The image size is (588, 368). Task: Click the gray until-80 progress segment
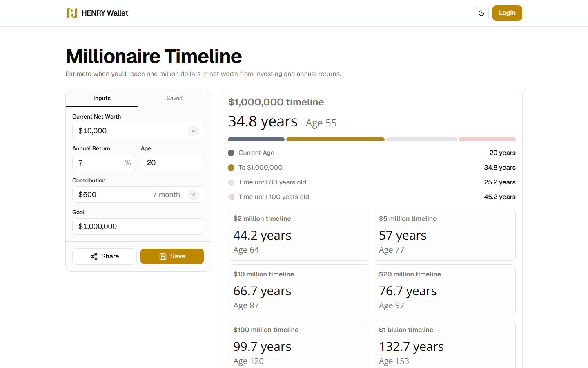(x=422, y=139)
